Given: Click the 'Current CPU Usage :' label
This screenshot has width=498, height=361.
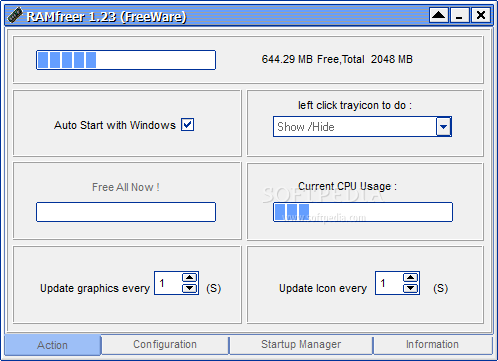Looking at the screenshot, I should (x=347, y=186).
